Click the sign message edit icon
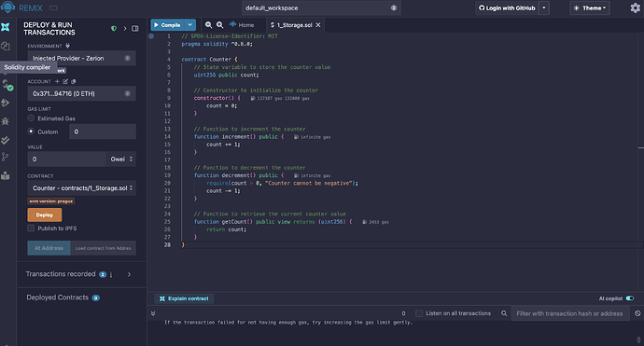 click(x=65, y=81)
